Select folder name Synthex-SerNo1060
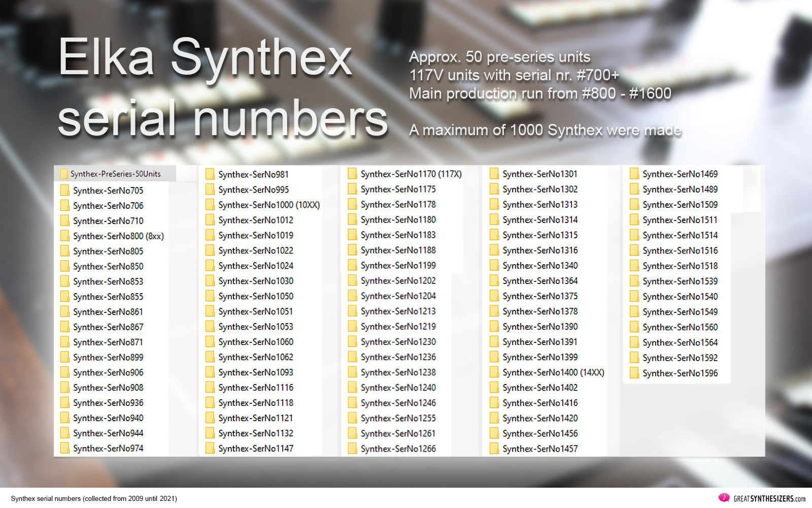The width and height of the screenshot is (812, 508). 256,342
